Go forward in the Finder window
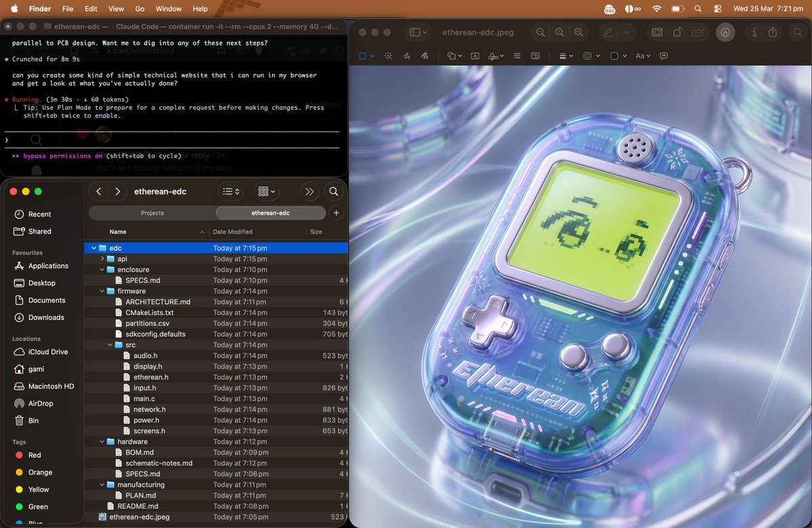The width and height of the screenshot is (812, 528). (118, 191)
